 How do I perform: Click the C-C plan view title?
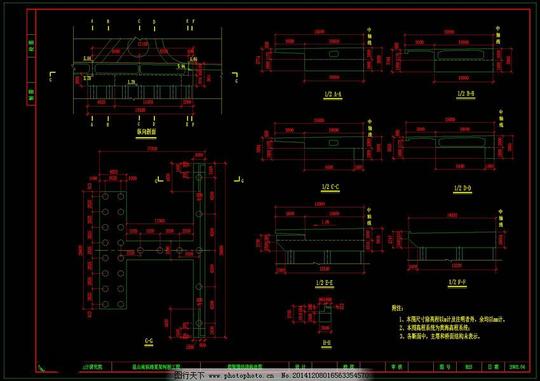148,341
